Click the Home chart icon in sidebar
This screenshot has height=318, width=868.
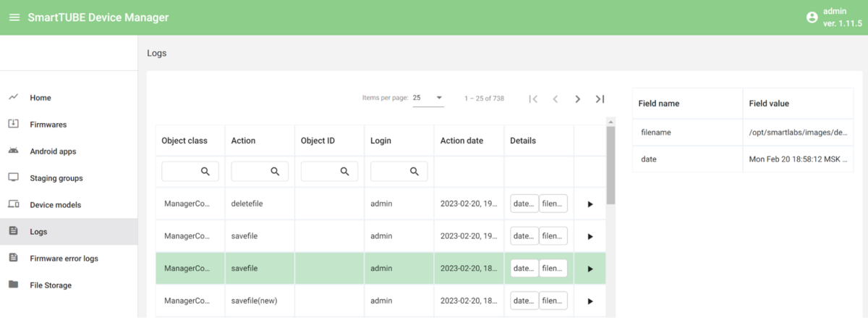click(13, 97)
